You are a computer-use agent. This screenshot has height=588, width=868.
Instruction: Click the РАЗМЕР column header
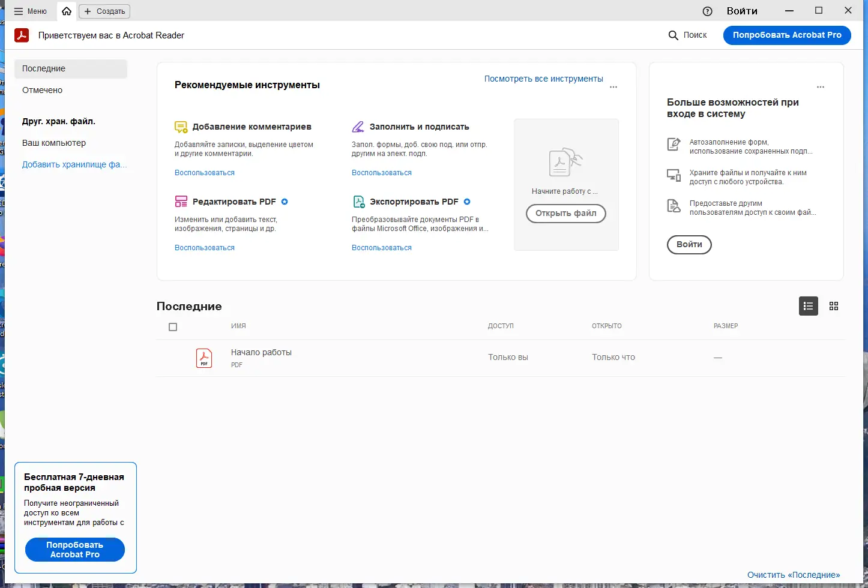tap(726, 326)
